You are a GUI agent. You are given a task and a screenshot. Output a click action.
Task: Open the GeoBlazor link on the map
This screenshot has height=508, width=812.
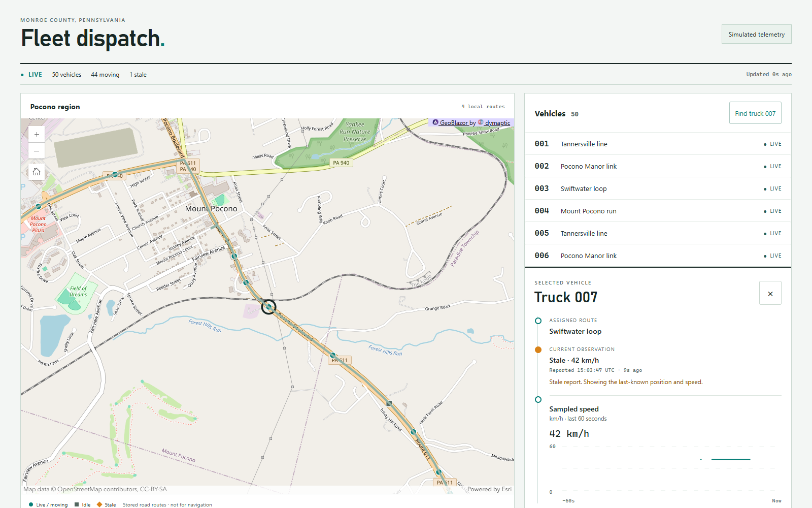(x=454, y=123)
